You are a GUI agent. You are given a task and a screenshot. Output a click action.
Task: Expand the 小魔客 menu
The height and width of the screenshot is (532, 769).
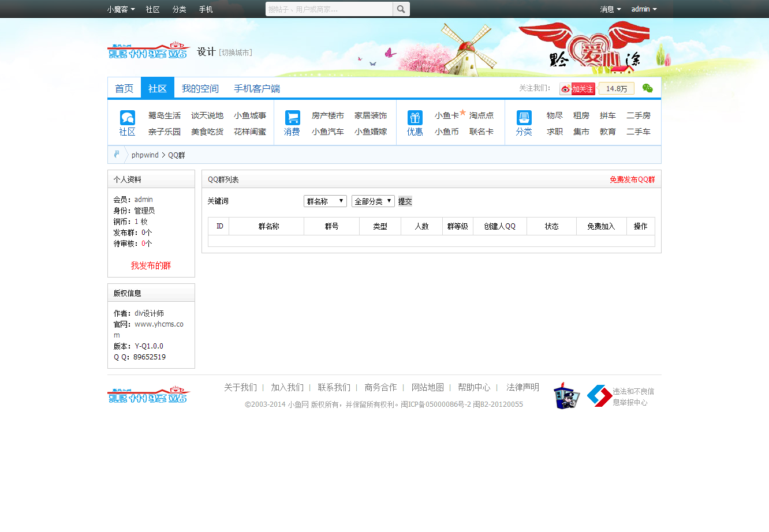click(121, 9)
